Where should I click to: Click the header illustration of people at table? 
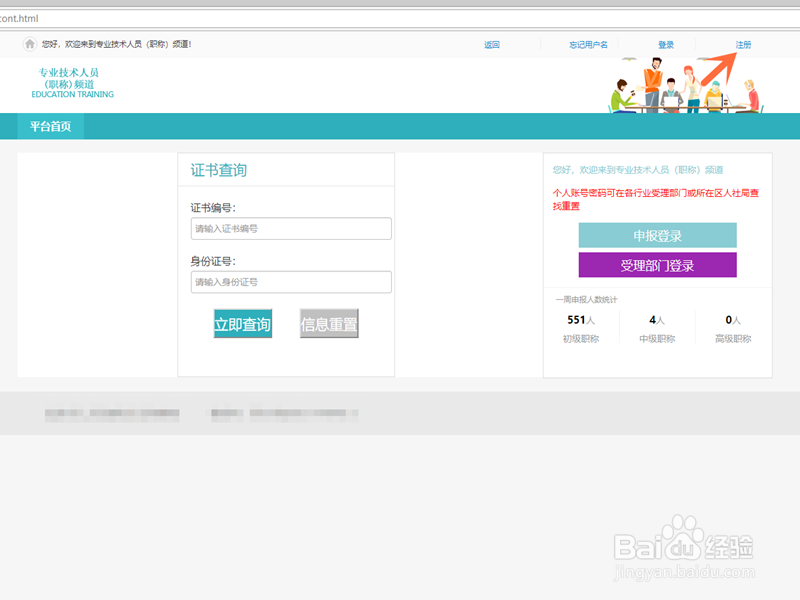(685, 85)
